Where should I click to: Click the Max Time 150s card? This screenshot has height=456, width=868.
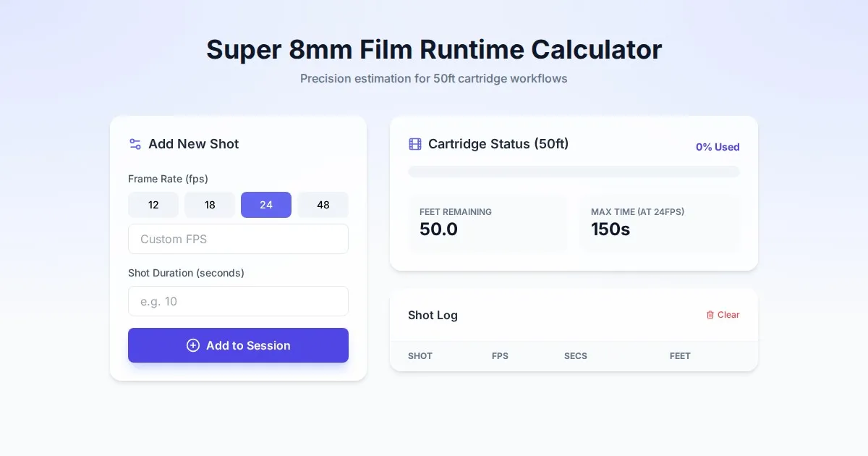pos(659,223)
